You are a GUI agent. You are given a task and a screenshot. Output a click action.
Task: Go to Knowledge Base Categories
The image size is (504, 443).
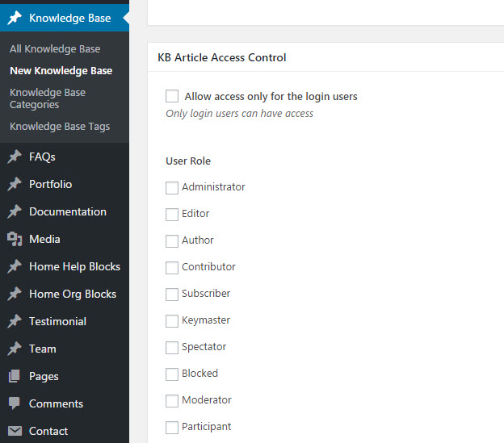coord(48,98)
